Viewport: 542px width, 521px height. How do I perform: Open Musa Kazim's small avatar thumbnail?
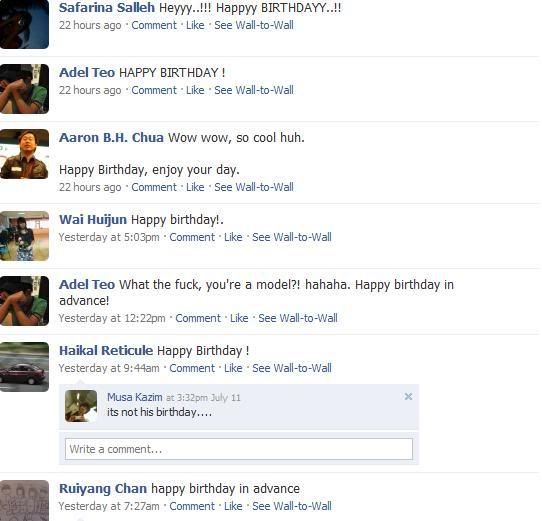(81, 406)
